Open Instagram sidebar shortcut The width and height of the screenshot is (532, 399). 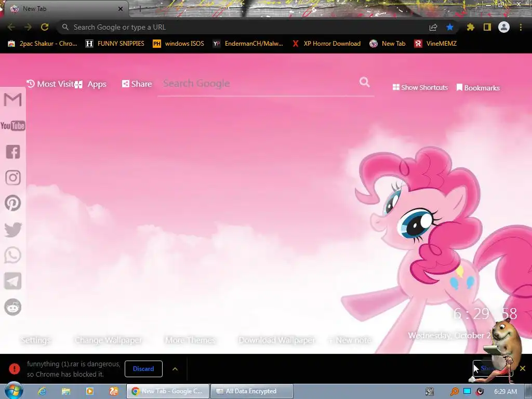click(x=13, y=178)
